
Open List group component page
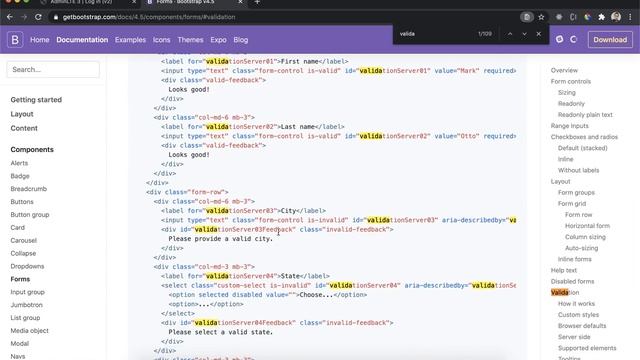pos(25,318)
